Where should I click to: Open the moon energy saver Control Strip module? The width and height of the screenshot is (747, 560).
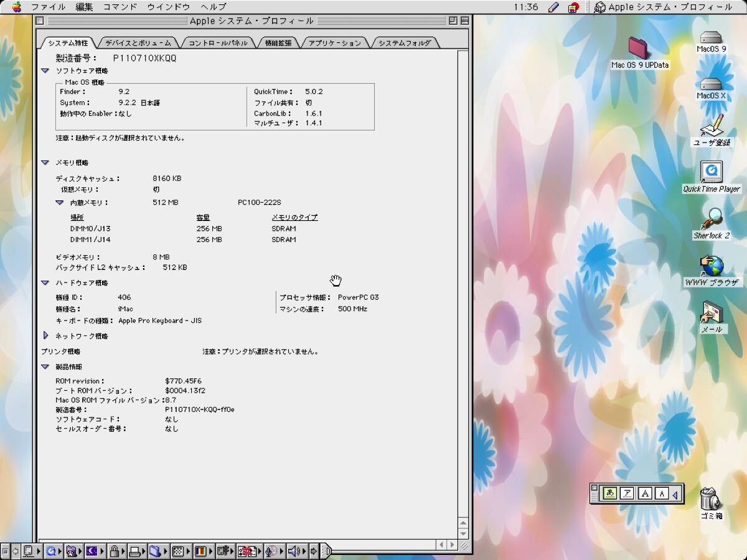94,551
